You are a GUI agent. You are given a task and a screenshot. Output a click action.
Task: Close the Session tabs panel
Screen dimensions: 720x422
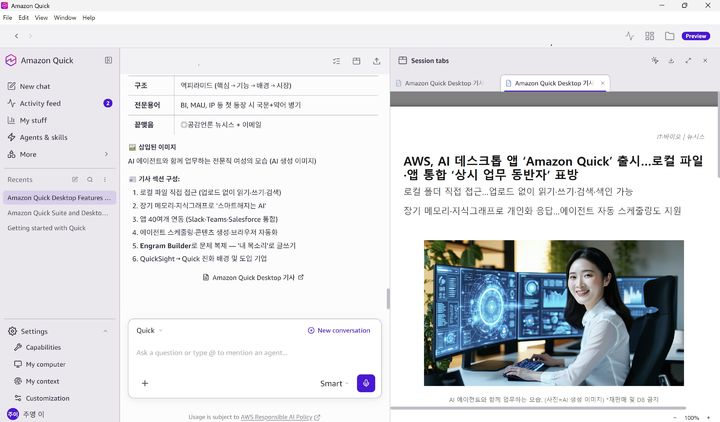tap(705, 60)
